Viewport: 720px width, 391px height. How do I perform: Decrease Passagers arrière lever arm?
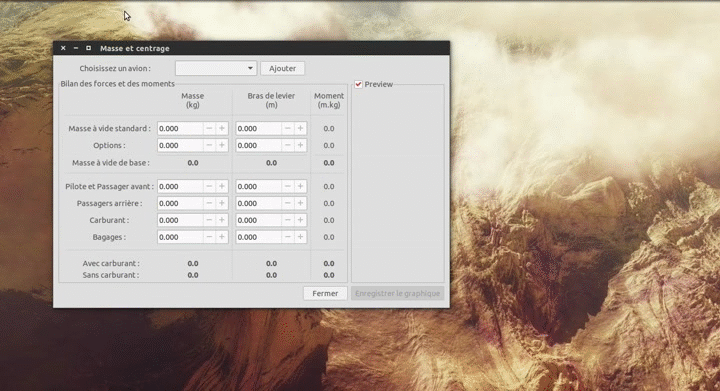pyautogui.click(x=288, y=203)
